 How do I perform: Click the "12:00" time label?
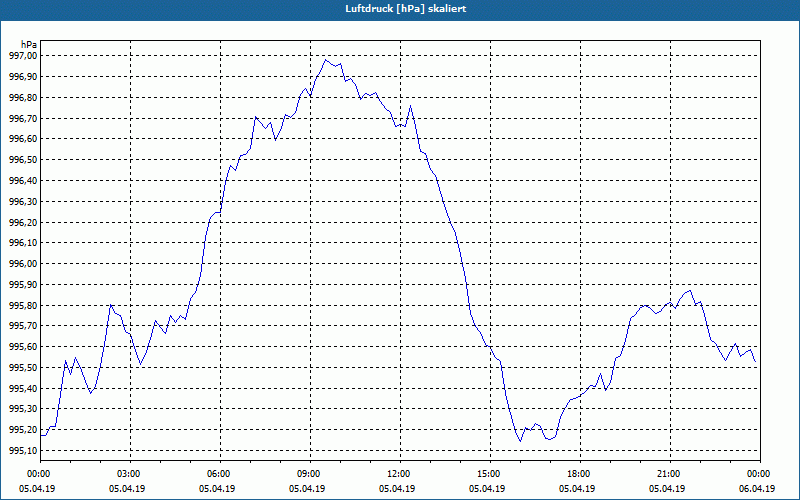click(x=397, y=474)
